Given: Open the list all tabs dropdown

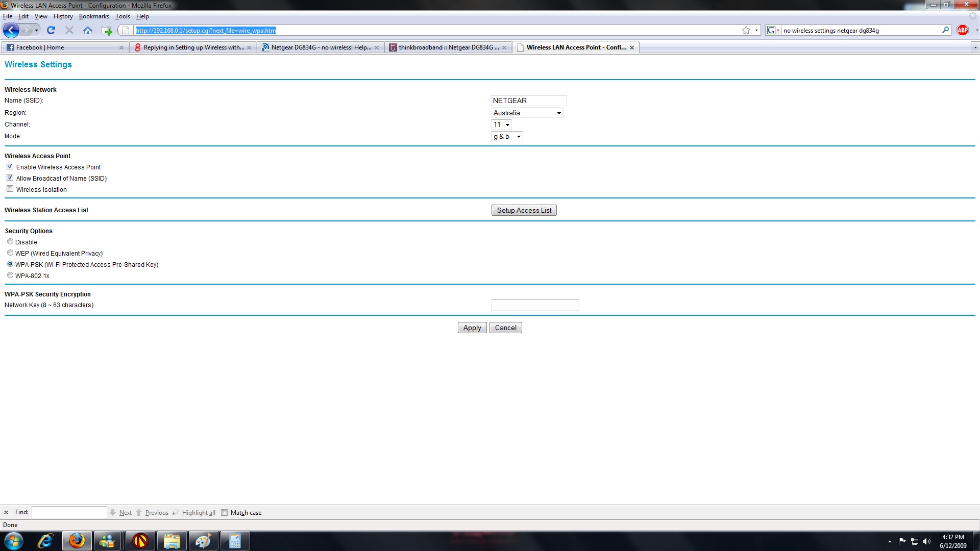Looking at the screenshot, I should 975,47.
